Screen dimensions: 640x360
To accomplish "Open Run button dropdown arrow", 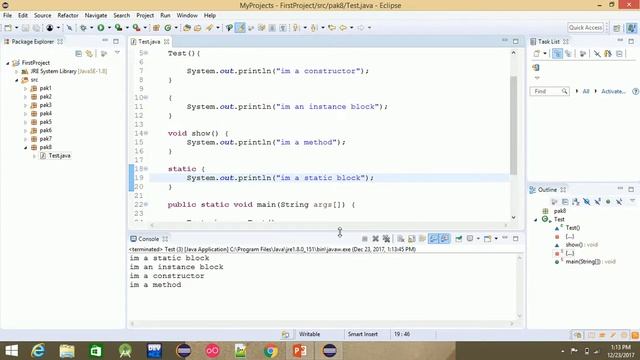I will pos(109,28).
